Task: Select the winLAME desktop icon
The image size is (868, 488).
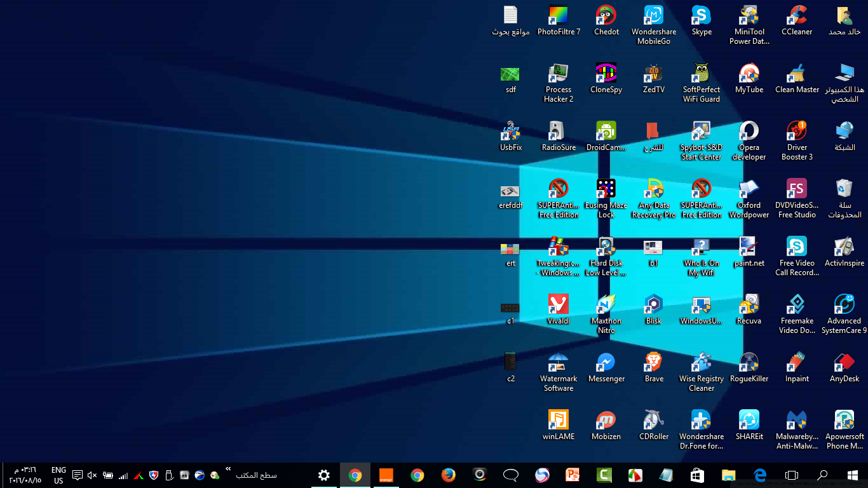Action: (x=559, y=426)
